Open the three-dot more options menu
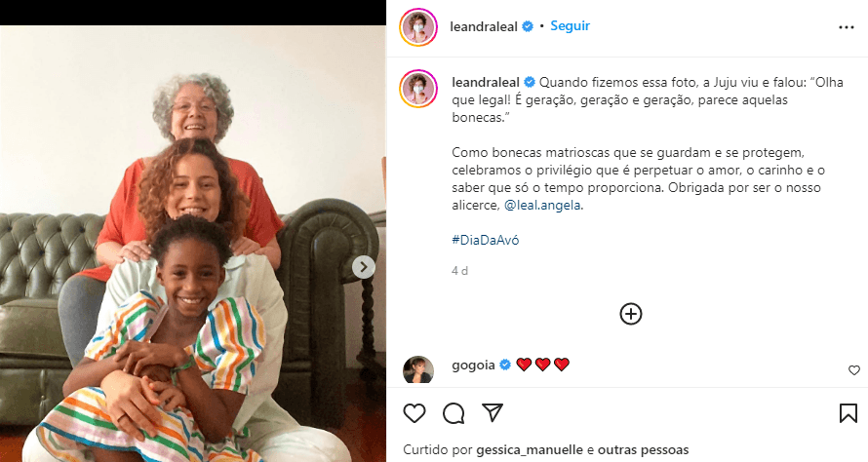The image size is (868, 462). tap(847, 27)
